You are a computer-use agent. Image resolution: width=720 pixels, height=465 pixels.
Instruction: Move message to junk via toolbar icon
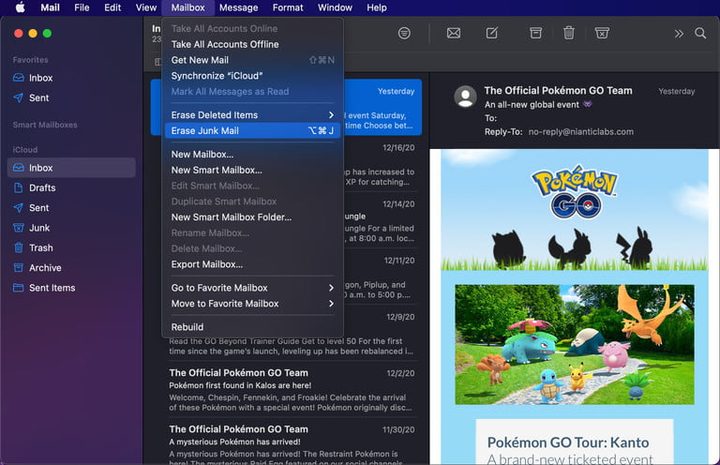pyautogui.click(x=602, y=33)
